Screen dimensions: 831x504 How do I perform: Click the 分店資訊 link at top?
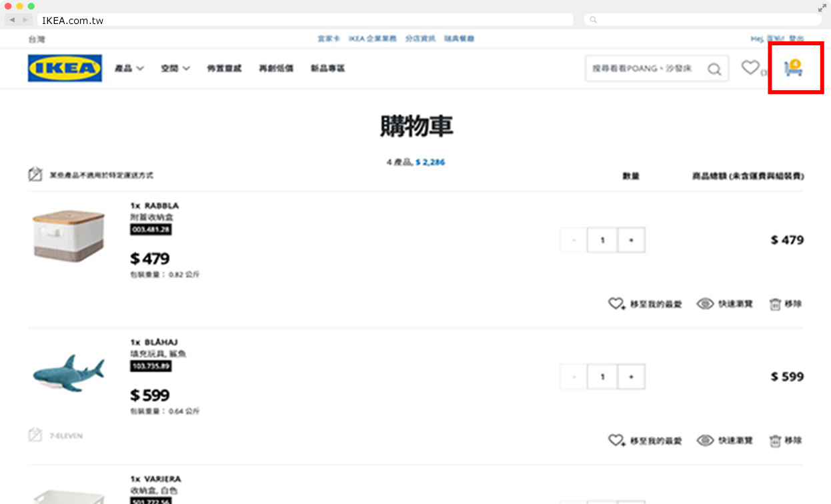pyautogui.click(x=420, y=39)
